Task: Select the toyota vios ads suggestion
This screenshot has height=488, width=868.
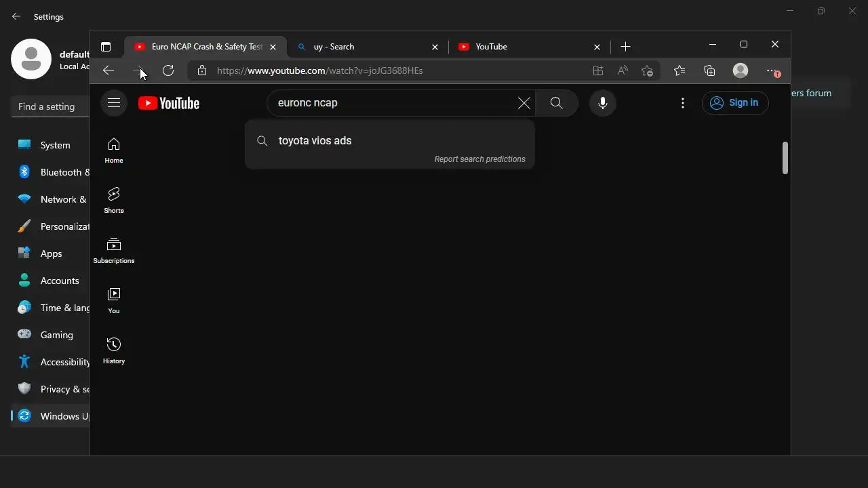Action: point(389,141)
